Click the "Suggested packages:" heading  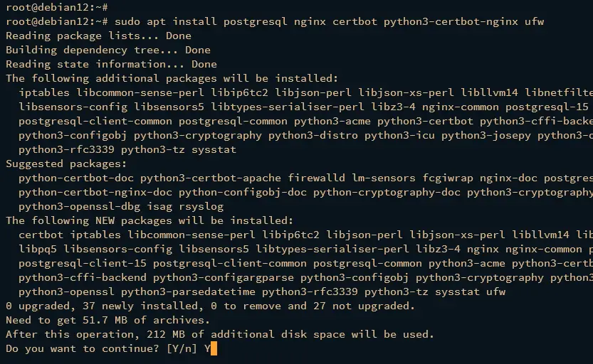[66, 164]
